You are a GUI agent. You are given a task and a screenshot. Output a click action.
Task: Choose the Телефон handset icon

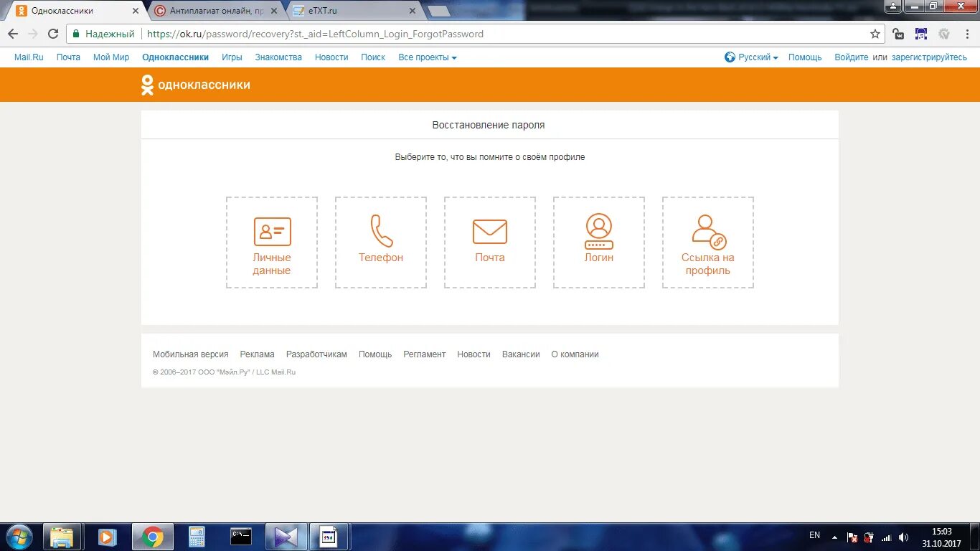381,231
